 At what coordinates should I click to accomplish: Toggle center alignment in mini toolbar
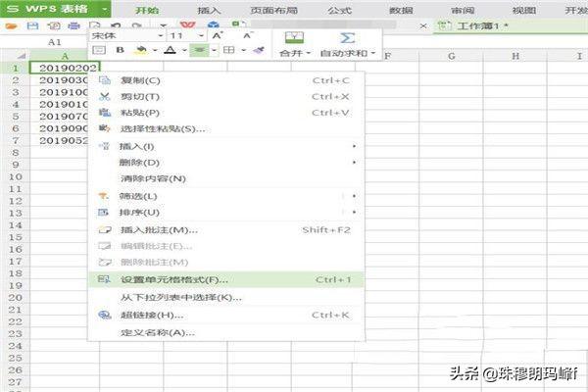pos(199,50)
